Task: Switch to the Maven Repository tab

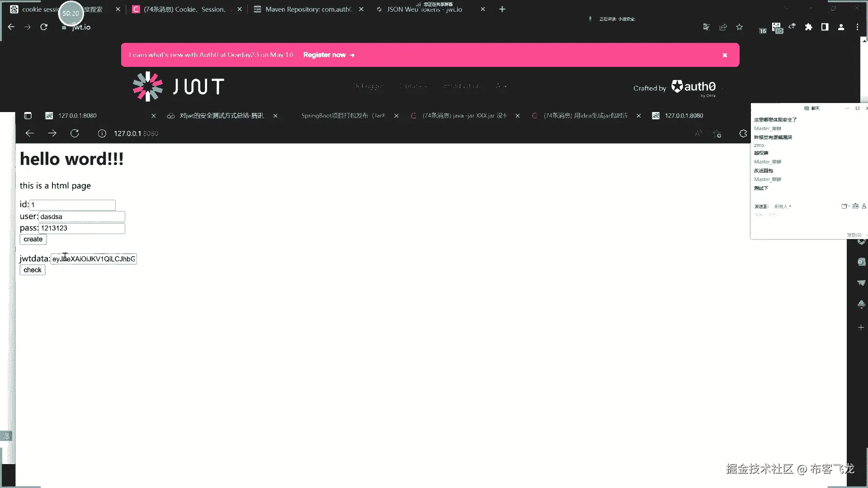Action: pos(308,9)
